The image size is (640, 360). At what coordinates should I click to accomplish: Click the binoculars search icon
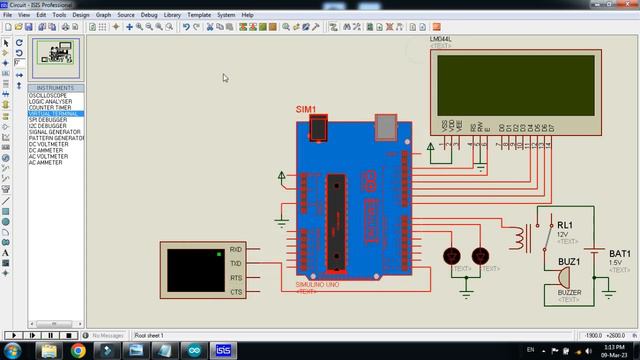coord(347,27)
